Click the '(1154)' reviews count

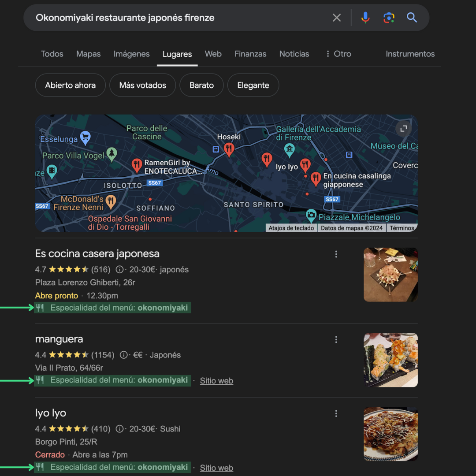(x=103, y=355)
